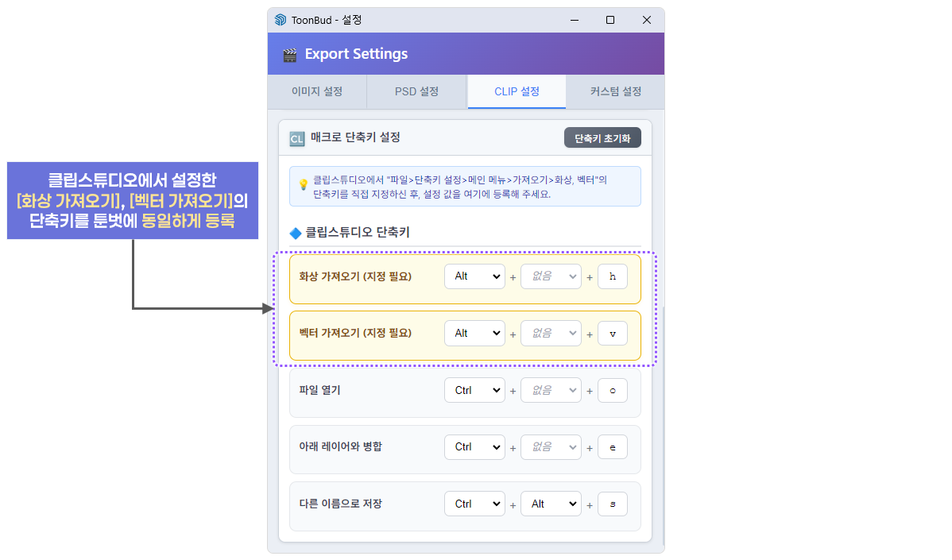Click the CL badge icon next to 매크로 단축키 설정

pyautogui.click(x=297, y=137)
